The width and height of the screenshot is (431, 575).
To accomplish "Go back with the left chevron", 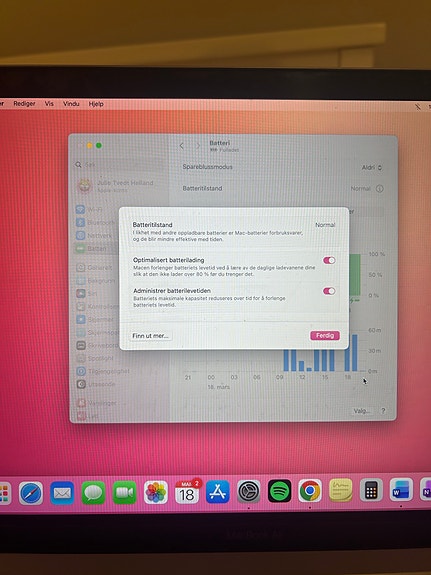I will tap(182, 146).
